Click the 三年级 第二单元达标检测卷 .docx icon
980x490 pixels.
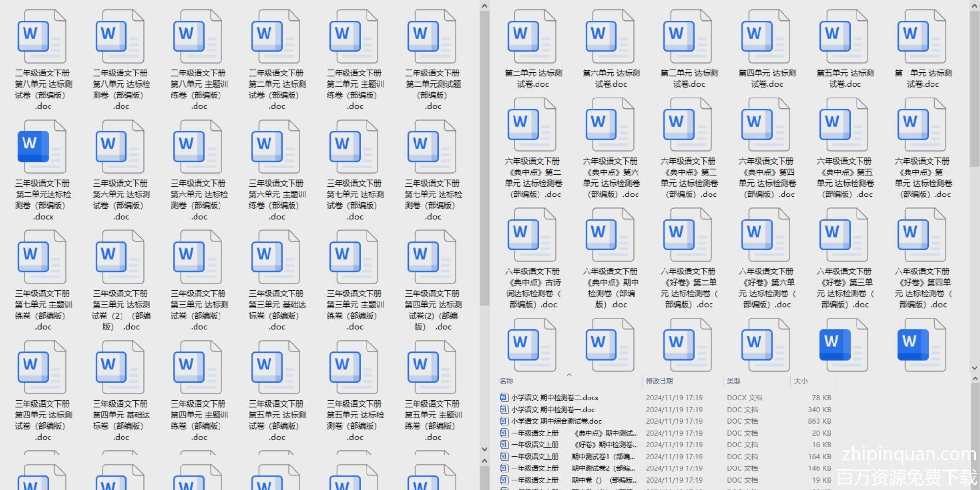point(42,147)
